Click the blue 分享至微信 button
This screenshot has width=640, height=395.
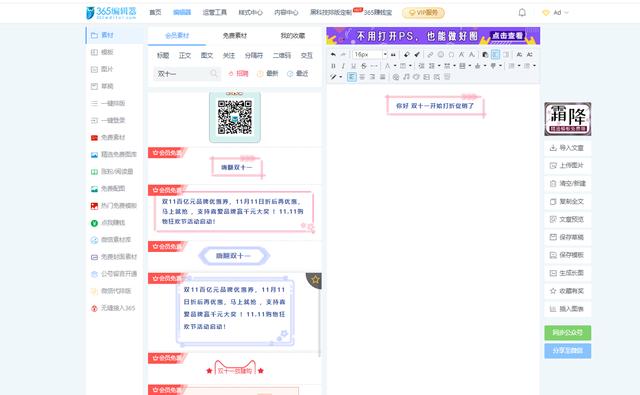coord(567,351)
